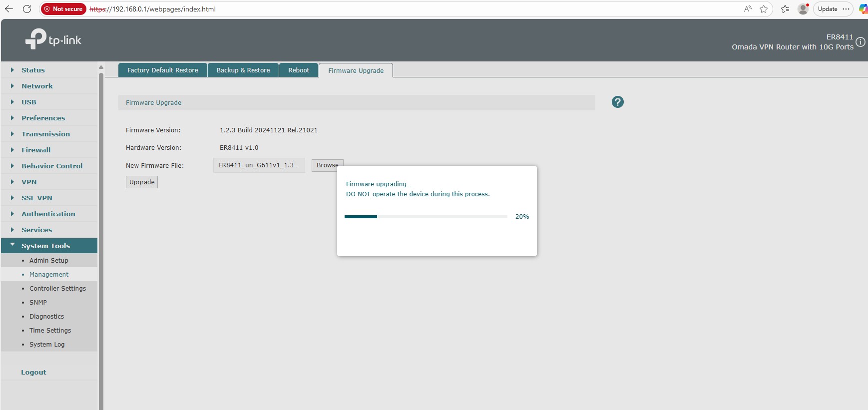
Task: Expand the Transmission menu
Action: pos(49,134)
